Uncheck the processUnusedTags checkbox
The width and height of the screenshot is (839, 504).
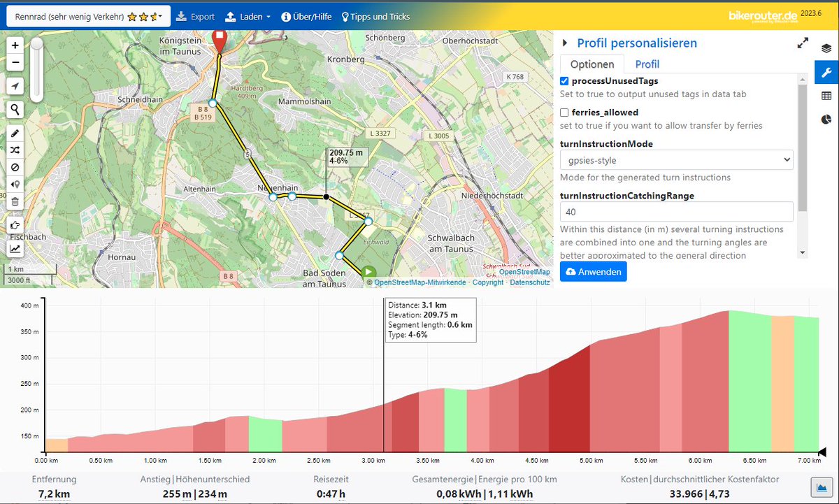[x=564, y=80]
